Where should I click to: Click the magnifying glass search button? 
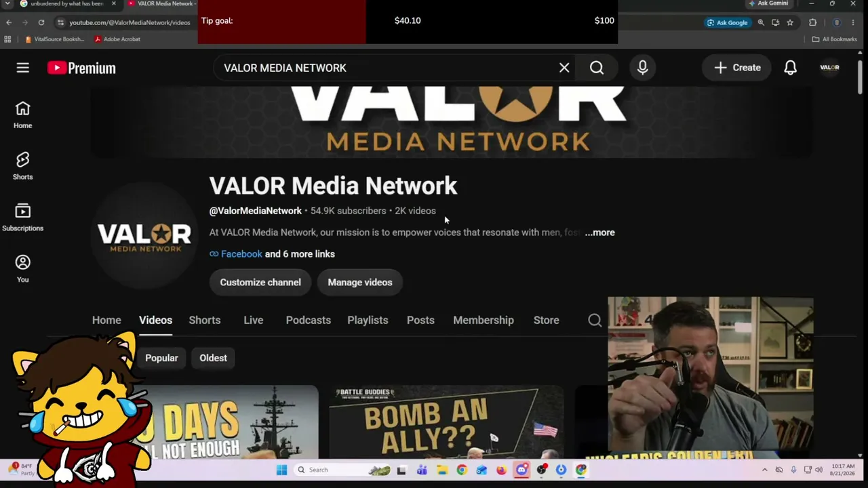tap(597, 68)
